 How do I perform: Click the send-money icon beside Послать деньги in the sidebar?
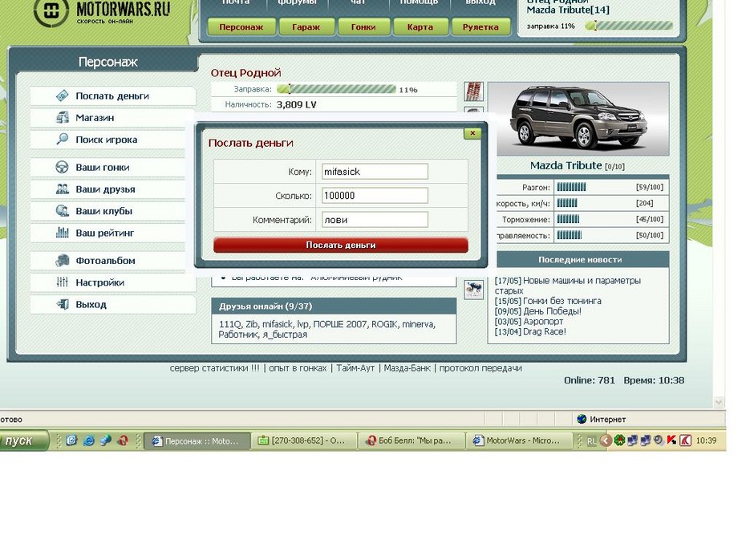click(63, 95)
